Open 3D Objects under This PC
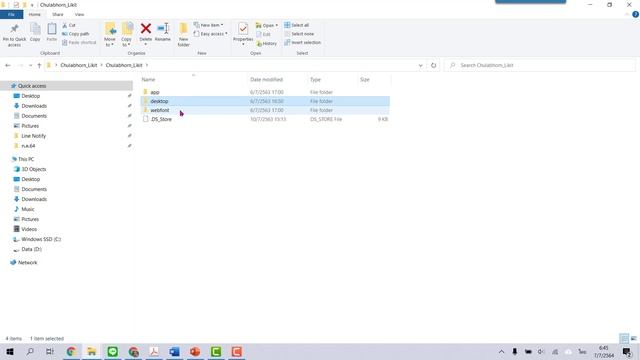The height and width of the screenshot is (360, 640). pos(33,169)
